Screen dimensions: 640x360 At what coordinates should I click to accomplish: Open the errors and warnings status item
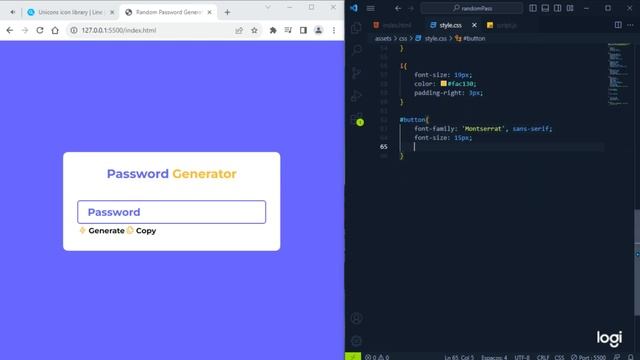point(376,357)
